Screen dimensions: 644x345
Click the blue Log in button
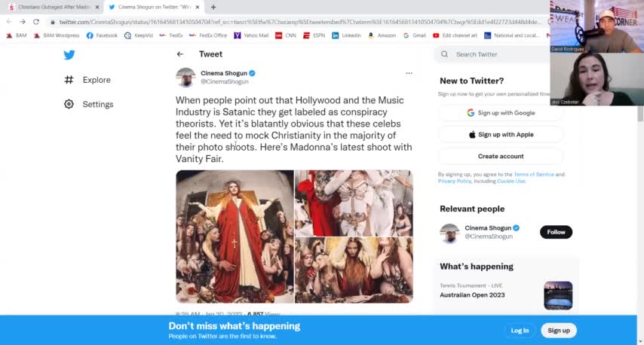tap(520, 330)
